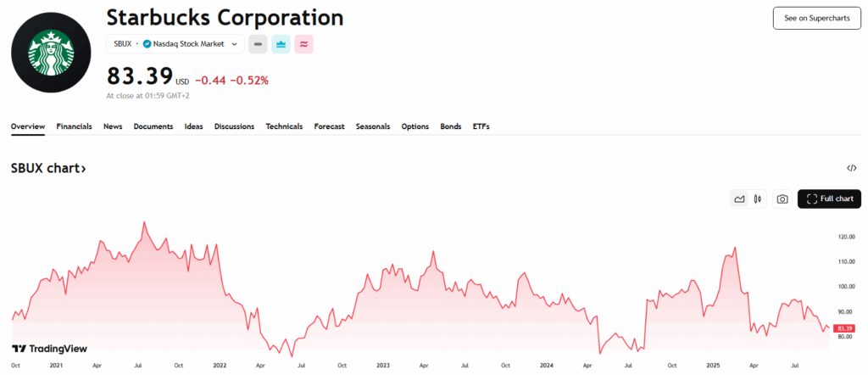Take a chart snapshot with camera icon
Screen dimensions: 868x375
coord(782,199)
